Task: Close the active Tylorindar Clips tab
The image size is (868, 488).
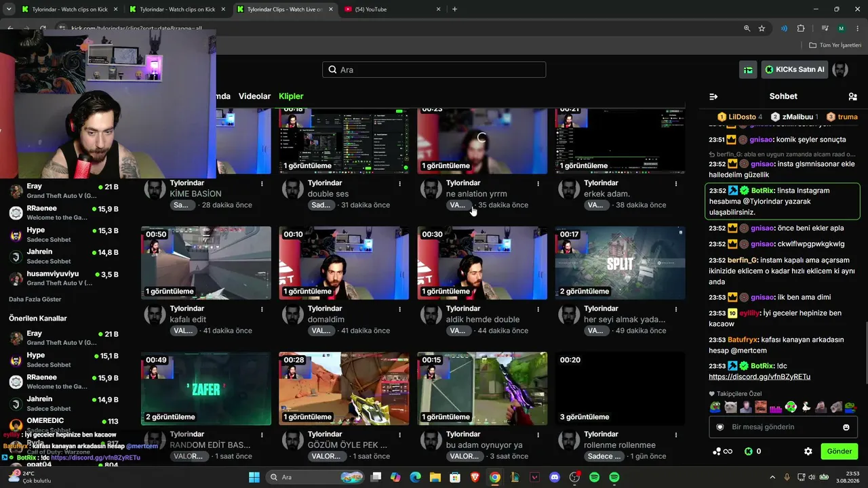Action: [330, 9]
